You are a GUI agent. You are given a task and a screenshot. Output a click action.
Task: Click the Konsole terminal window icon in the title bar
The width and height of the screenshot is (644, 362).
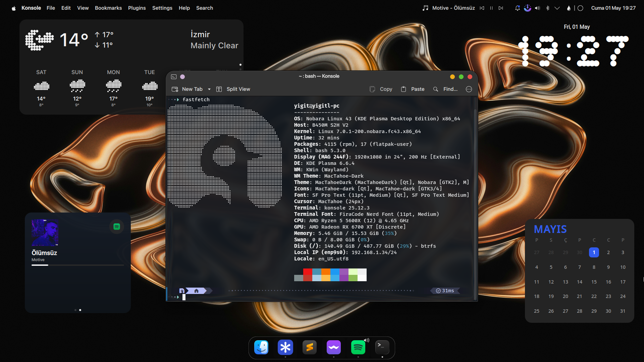[174, 77]
